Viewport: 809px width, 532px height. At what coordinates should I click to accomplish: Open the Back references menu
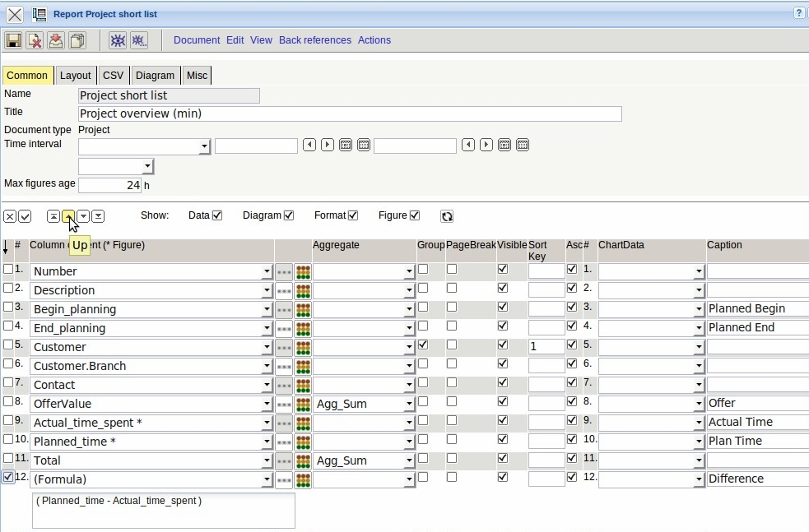[314, 40]
